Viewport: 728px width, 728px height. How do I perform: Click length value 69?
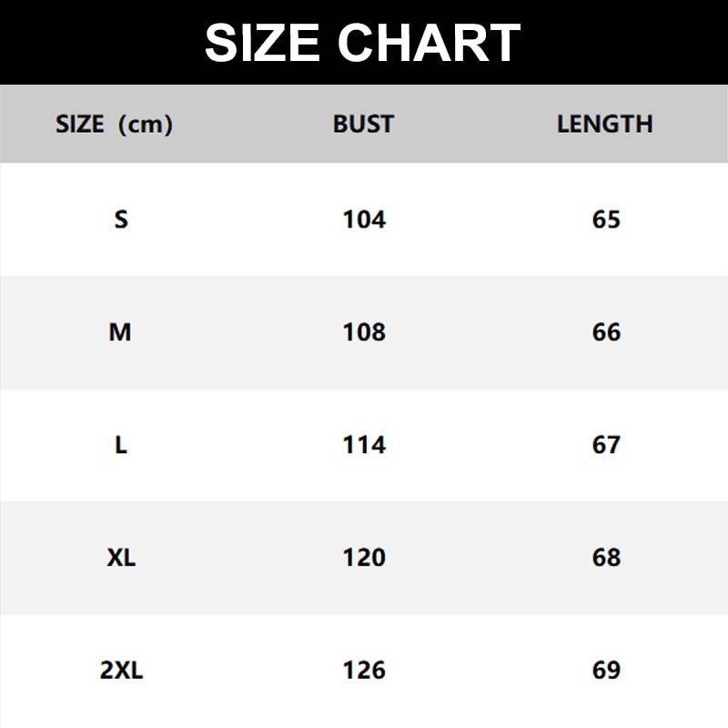click(x=606, y=671)
